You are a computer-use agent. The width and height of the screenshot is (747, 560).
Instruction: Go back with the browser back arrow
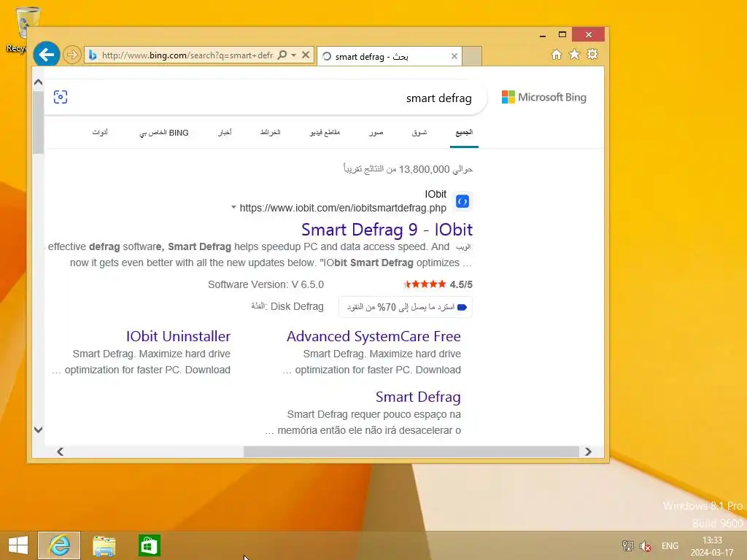click(x=46, y=55)
